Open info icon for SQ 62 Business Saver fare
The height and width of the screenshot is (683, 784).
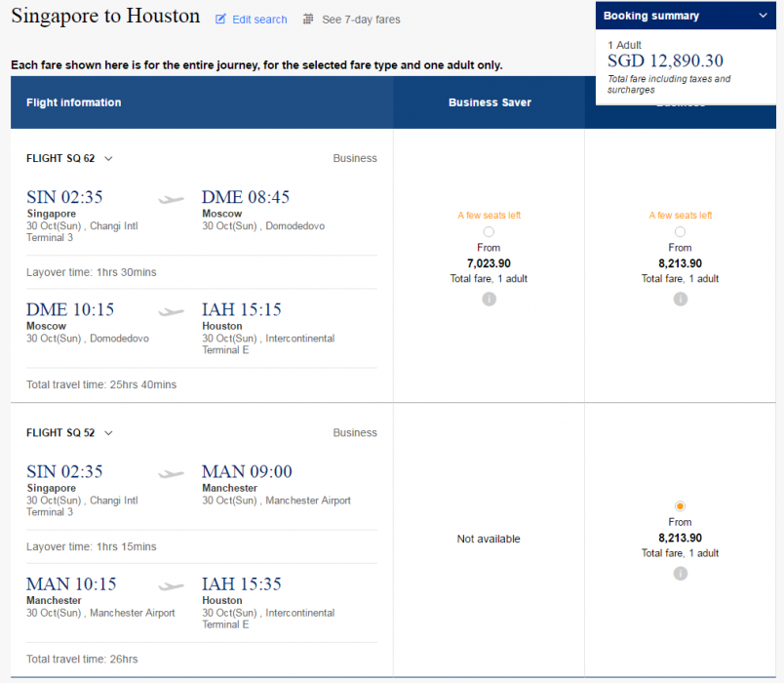(489, 299)
